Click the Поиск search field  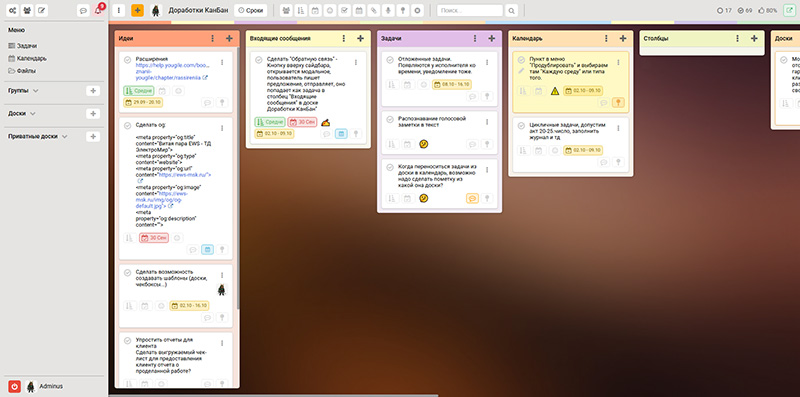[470, 10]
